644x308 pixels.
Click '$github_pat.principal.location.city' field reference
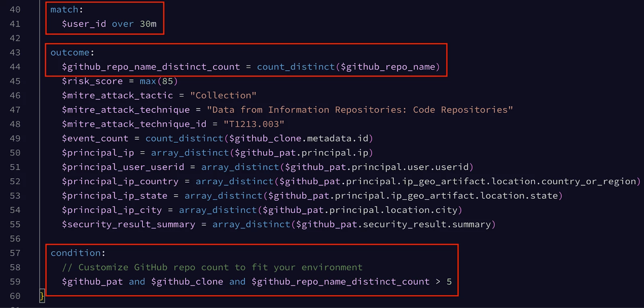pyautogui.click(x=360, y=210)
